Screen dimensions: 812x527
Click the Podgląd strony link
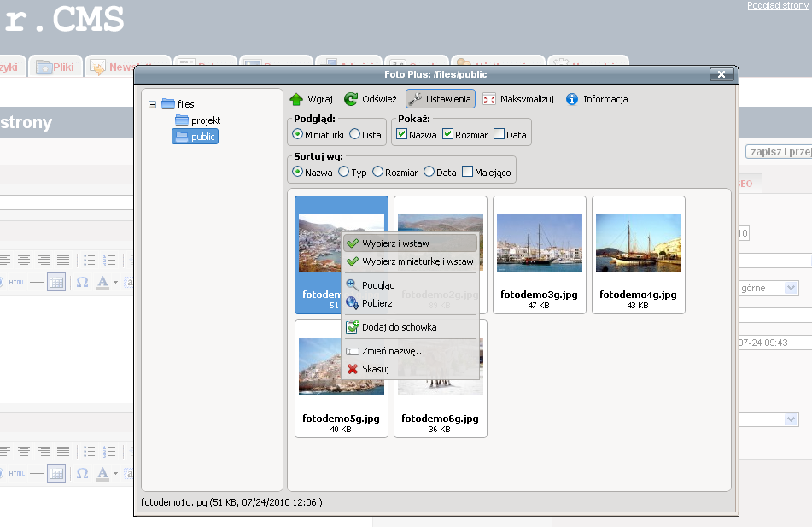click(778, 5)
